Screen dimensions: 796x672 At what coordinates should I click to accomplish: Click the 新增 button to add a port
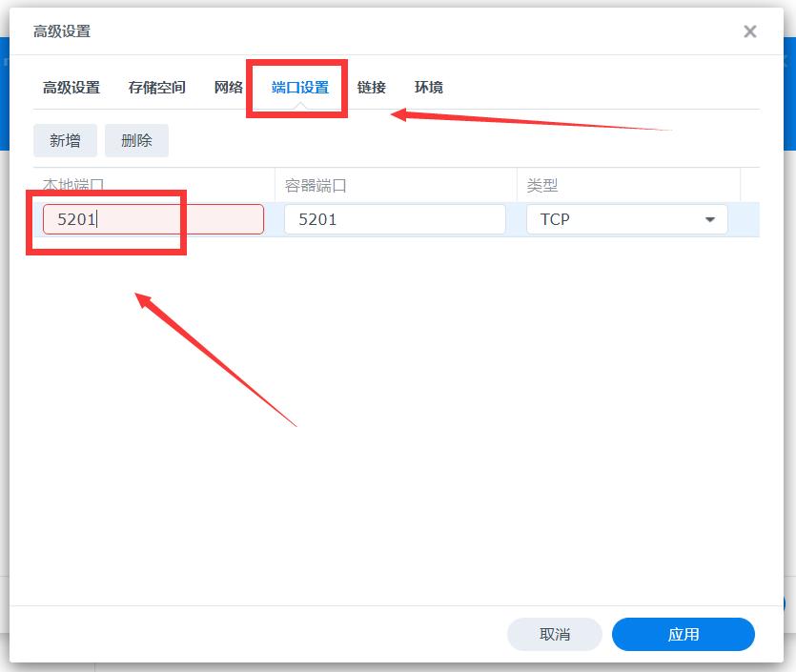tap(64, 140)
